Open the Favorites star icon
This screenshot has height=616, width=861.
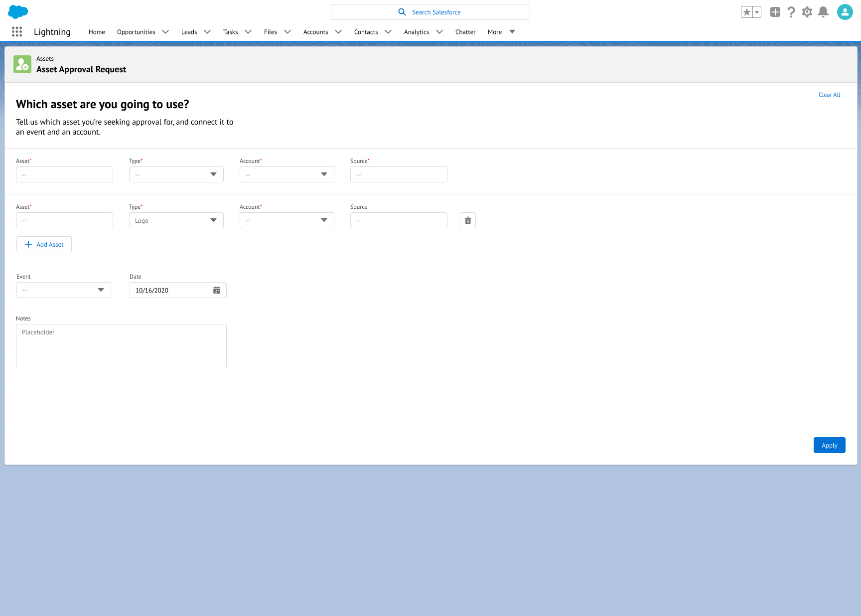pyautogui.click(x=747, y=11)
